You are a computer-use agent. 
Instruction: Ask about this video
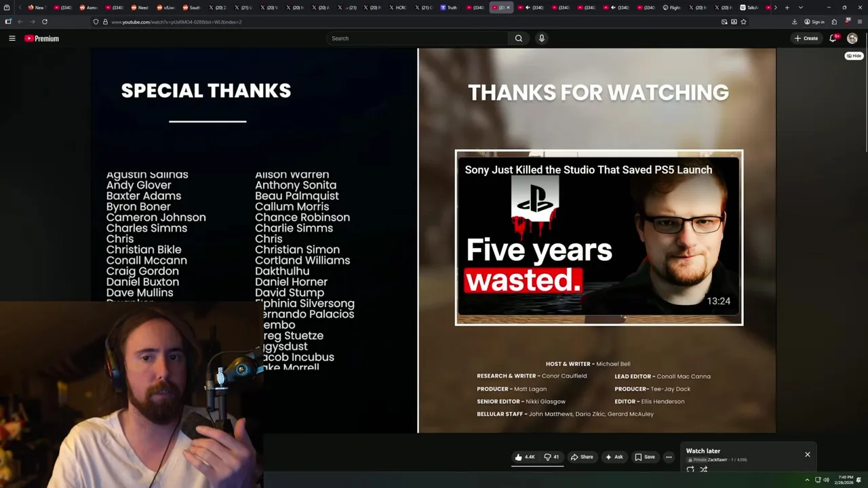(614, 457)
